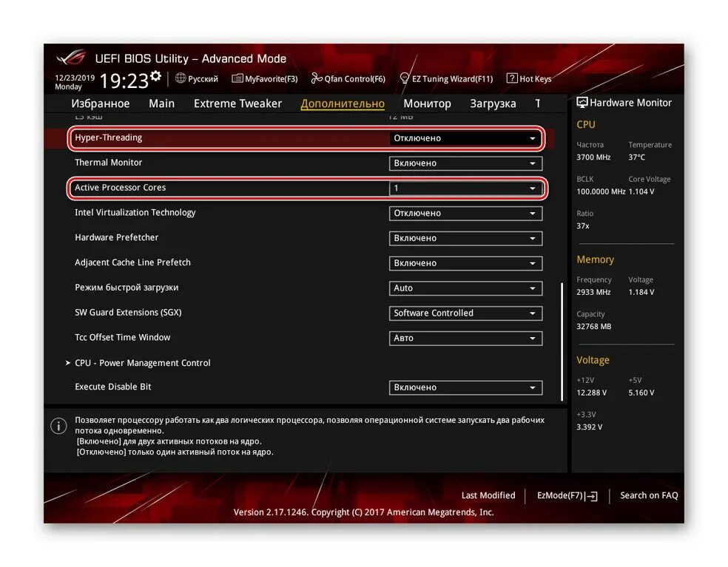Viewport: 728px width, 567px height.
Task: Click the 2933 MHz memory frequency value
Action: point(593,292)
